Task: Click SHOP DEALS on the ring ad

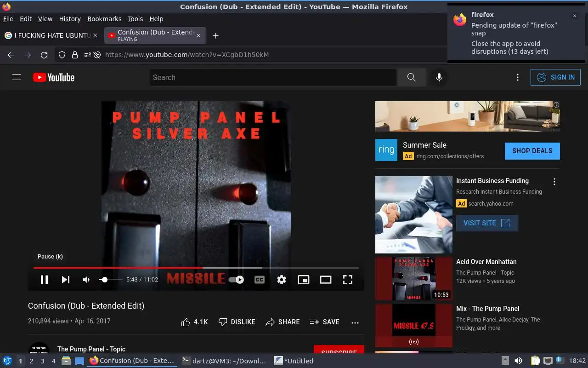Action: (x=532, y=151)
